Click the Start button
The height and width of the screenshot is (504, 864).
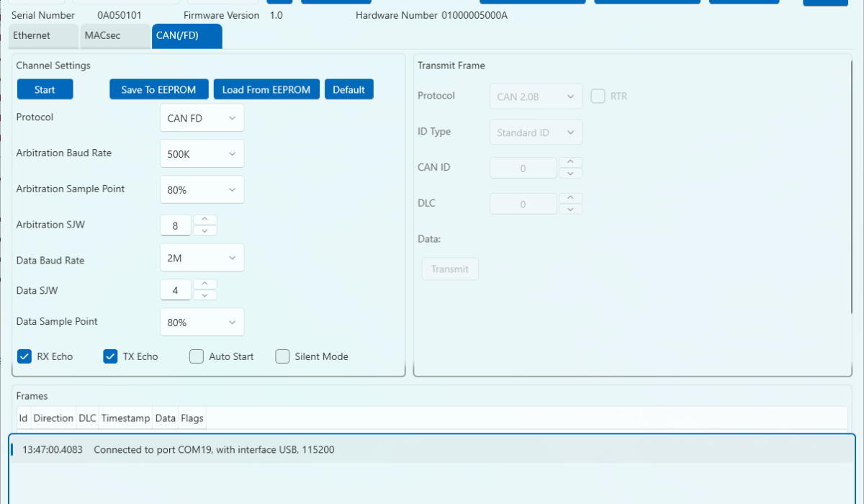(x=45, y=90)
